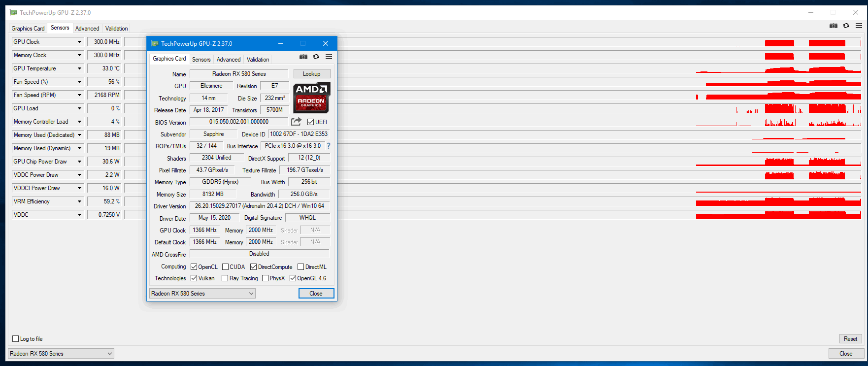Toggle the Ray Tracing checkbox
Image resolution: width=868 pixels, height=366 pixels.
pyautogui.click(x=225, y=278)
